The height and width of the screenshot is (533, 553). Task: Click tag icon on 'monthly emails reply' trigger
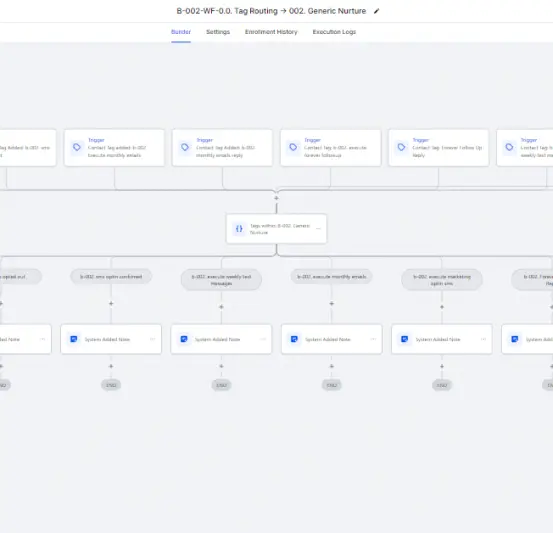pyautogui.click(x=185, y=147)
